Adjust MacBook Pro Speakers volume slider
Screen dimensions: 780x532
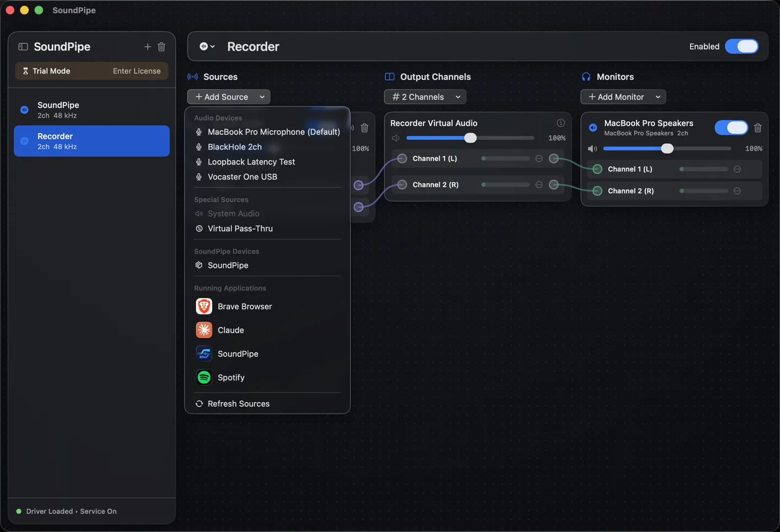point(667,149)
